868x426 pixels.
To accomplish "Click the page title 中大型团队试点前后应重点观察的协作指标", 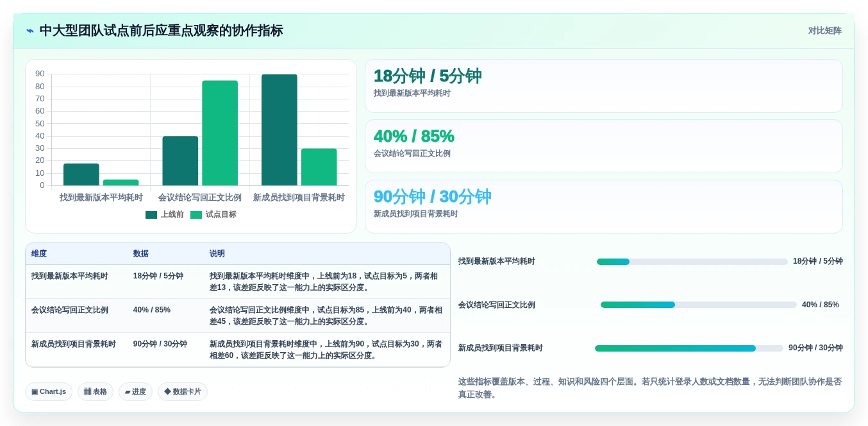I will 162,31.
